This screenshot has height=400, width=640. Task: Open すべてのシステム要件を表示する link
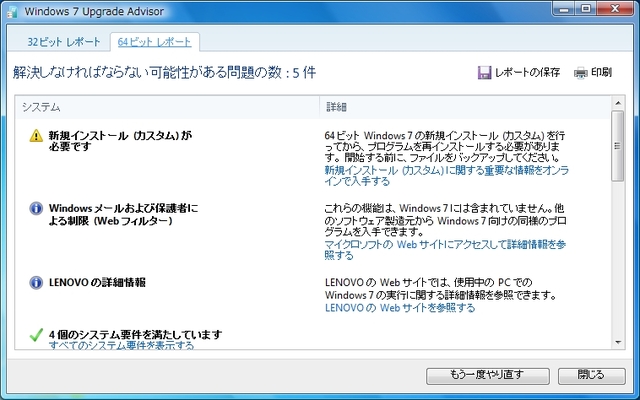pyautogui.click(x=121, y=345)
